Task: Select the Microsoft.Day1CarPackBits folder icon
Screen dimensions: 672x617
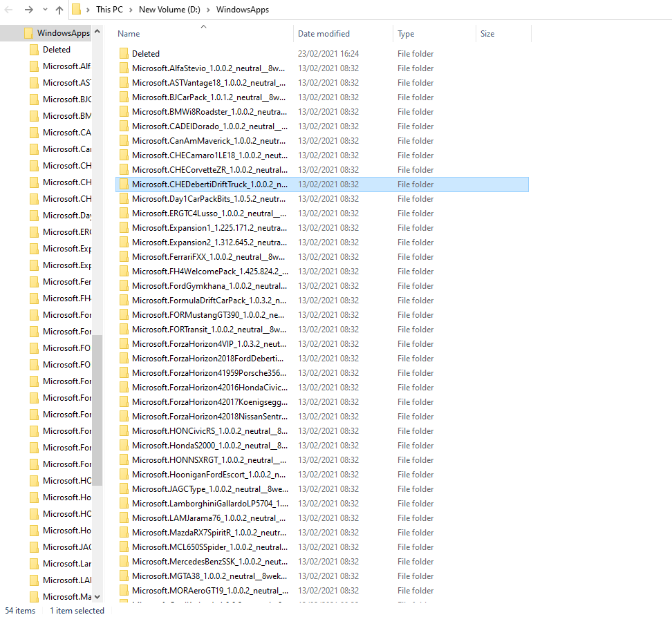Action: 124,199
